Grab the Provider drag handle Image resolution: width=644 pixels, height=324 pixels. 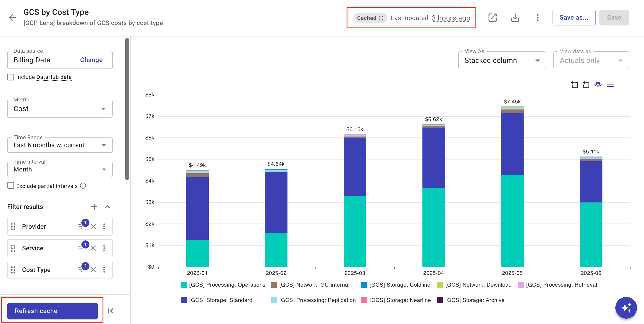[x=13, y=226]
